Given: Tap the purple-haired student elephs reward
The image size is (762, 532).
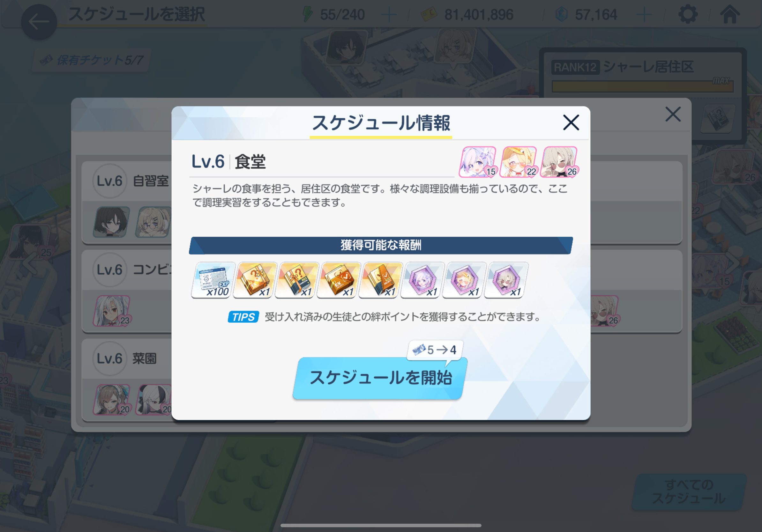Looking at the screenshot, I should [x=422, y=280].
